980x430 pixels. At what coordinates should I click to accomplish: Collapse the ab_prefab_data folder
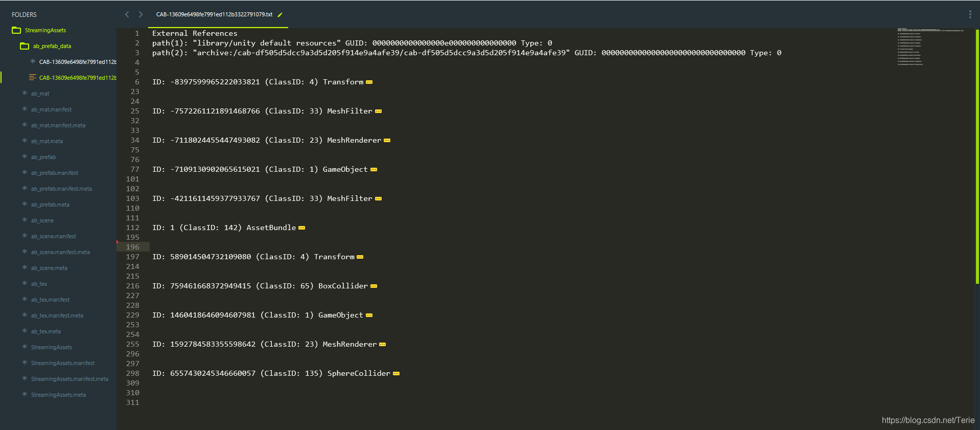[52, 46]
